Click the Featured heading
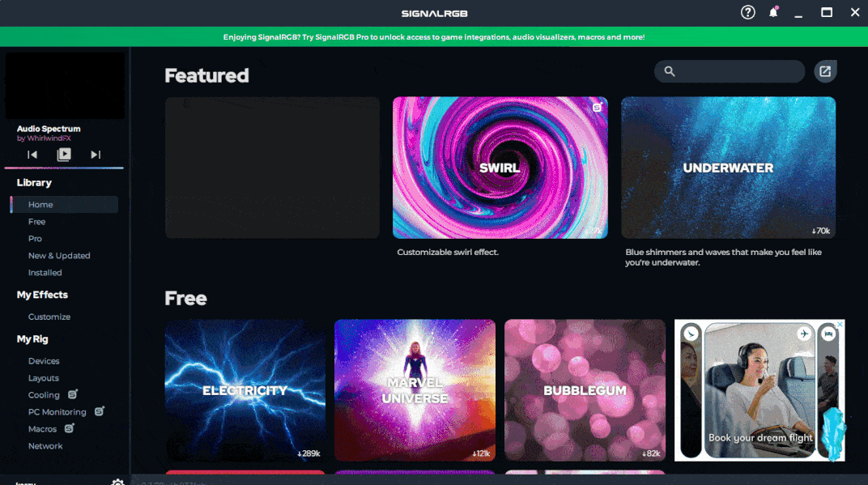 [x=206, y=75]
